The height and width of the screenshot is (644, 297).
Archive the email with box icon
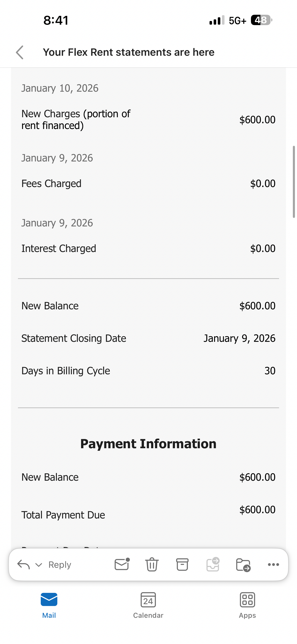click(x=182, y=565)
